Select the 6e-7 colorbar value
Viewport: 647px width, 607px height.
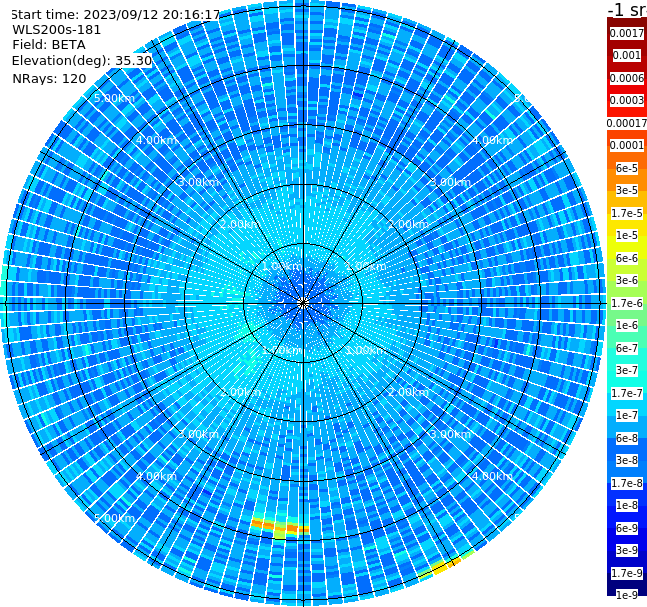coord(627,348)
